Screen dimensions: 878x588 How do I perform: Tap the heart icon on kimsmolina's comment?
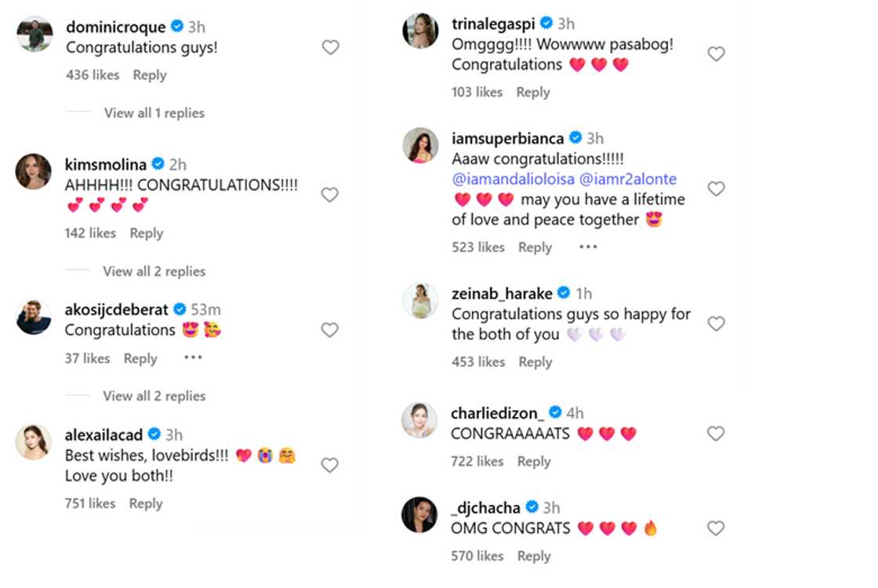coord(330,194)
